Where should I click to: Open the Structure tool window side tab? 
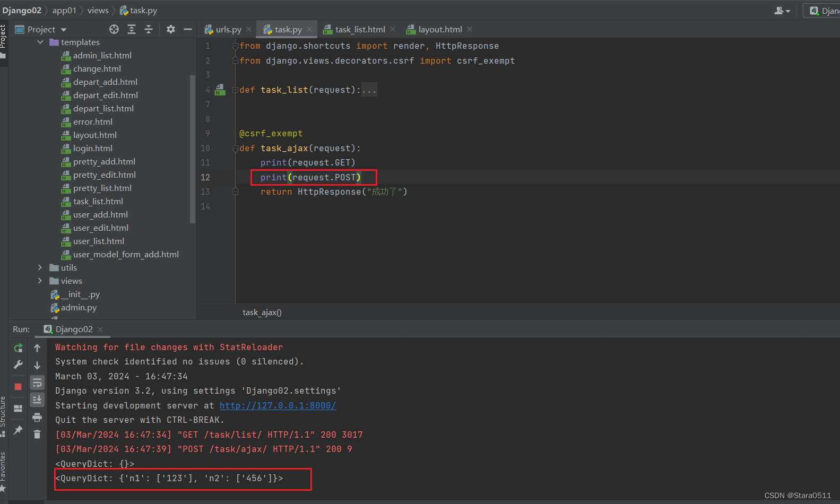[x=3, y=416]
